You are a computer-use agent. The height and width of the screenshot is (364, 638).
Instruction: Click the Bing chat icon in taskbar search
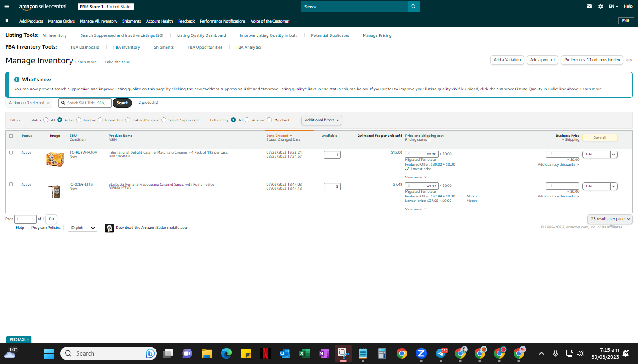[x=150, y=353]
